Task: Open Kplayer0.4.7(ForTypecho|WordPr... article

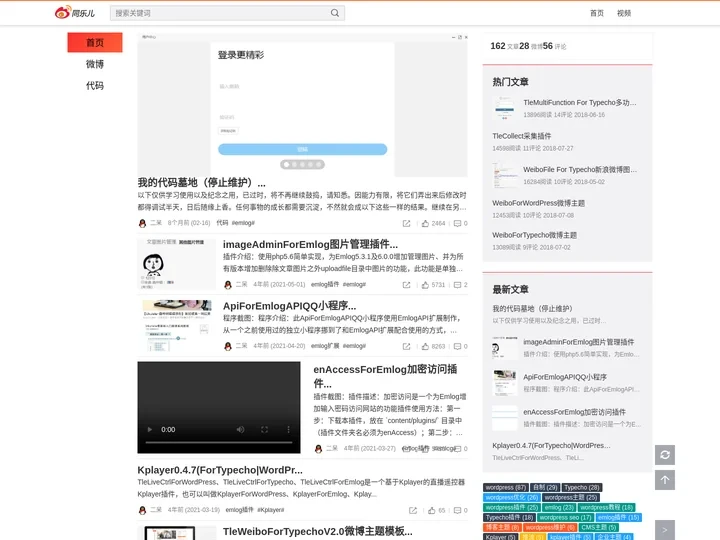Action: [220, 470]
